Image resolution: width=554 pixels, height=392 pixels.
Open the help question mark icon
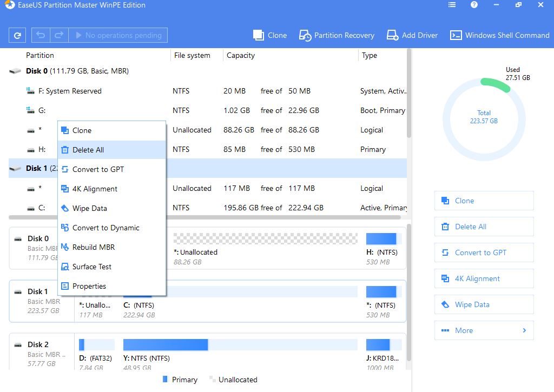point(474,5)
